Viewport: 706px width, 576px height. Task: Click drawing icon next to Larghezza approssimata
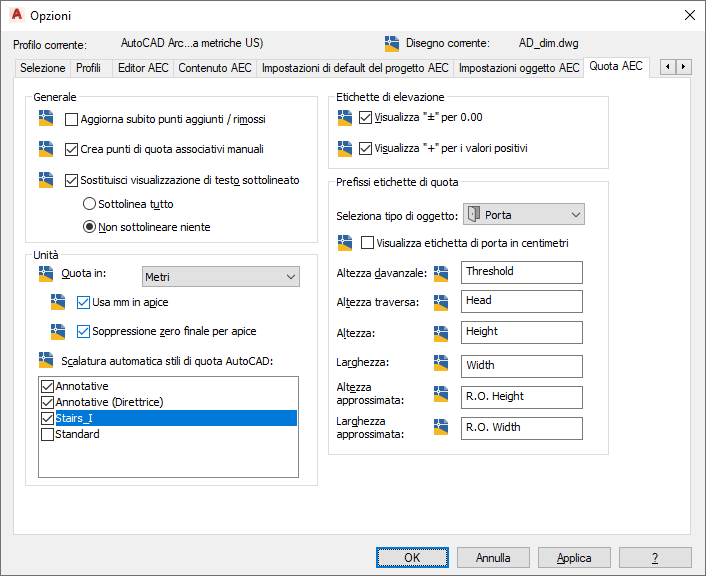(x=441, y=427)
